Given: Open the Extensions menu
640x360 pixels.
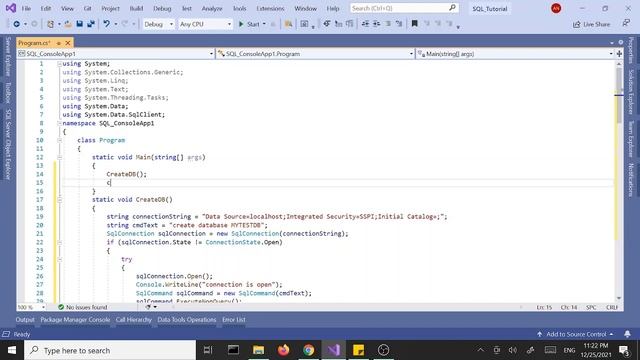Looking at the screenshot, I should pos(270,8).
